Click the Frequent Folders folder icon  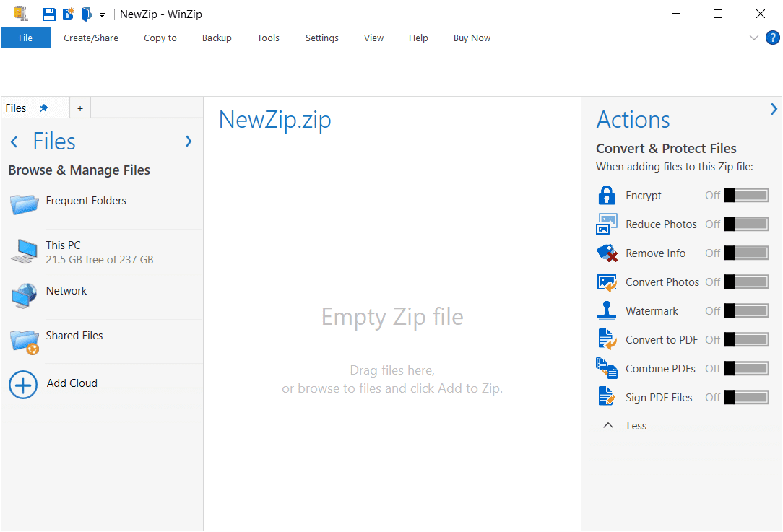24,204
